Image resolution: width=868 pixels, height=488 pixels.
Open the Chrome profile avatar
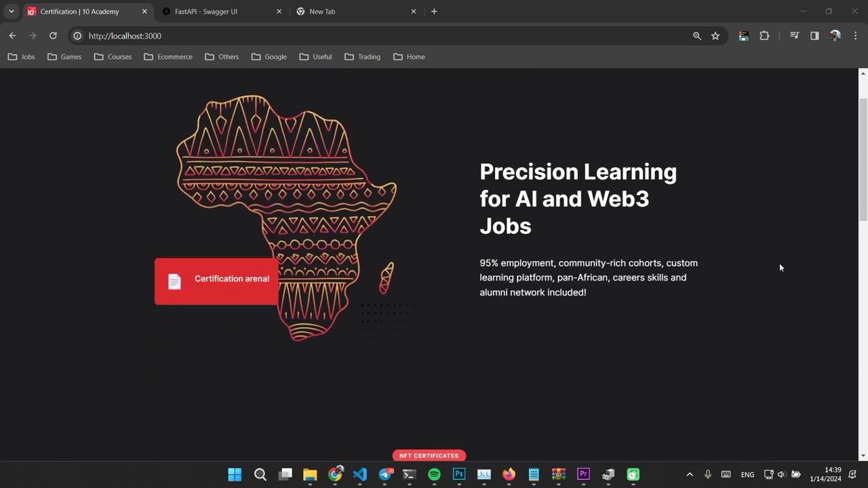pyautogui.click(x=835, y=36)
